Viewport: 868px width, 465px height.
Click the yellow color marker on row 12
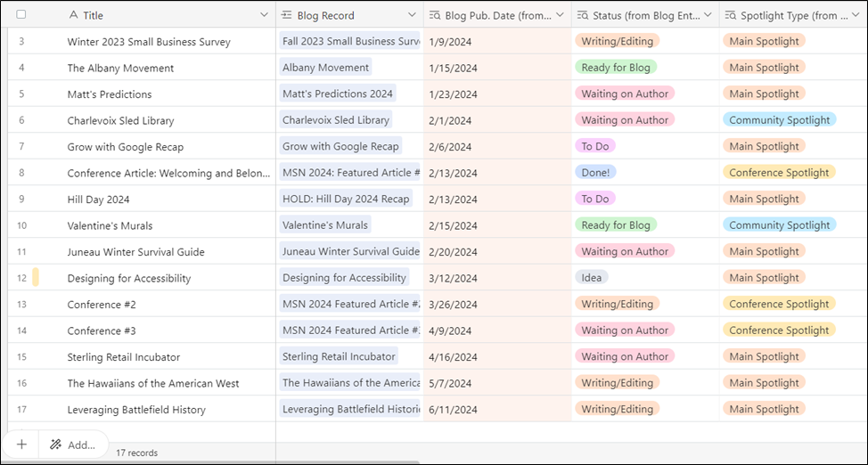point(36,278)
